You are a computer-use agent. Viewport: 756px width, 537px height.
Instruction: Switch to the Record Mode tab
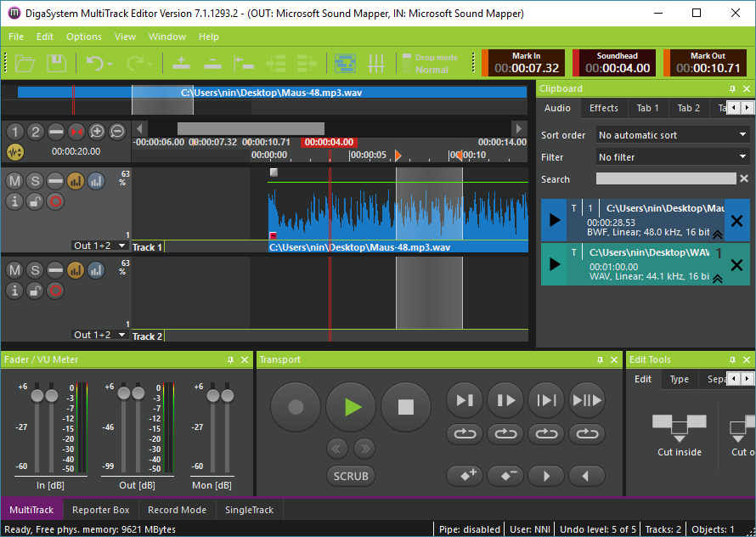pos(177,510)
